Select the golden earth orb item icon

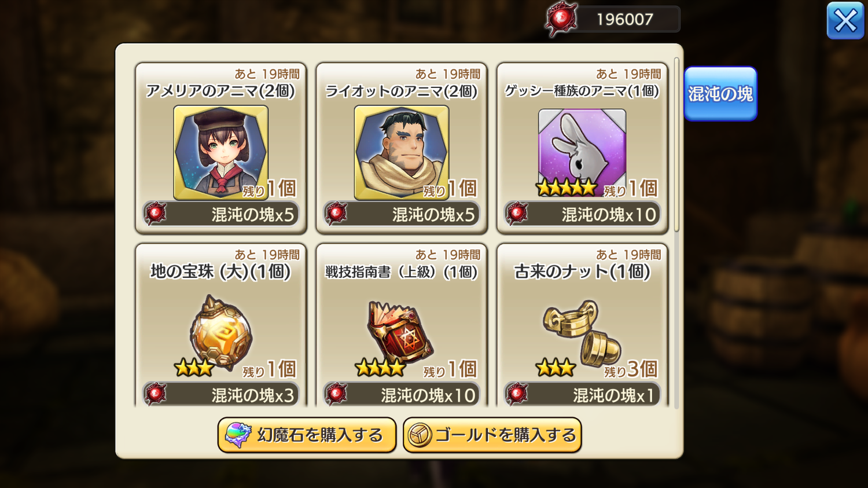(x=220, y=333)
